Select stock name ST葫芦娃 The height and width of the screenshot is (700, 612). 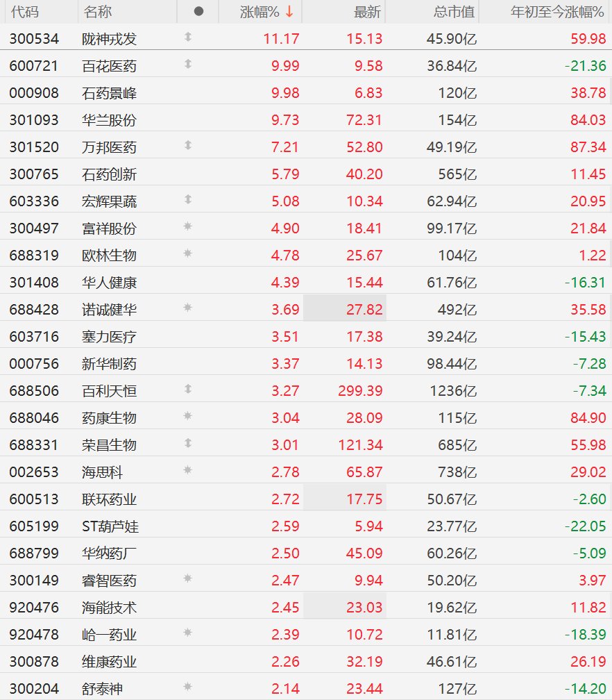110,526
